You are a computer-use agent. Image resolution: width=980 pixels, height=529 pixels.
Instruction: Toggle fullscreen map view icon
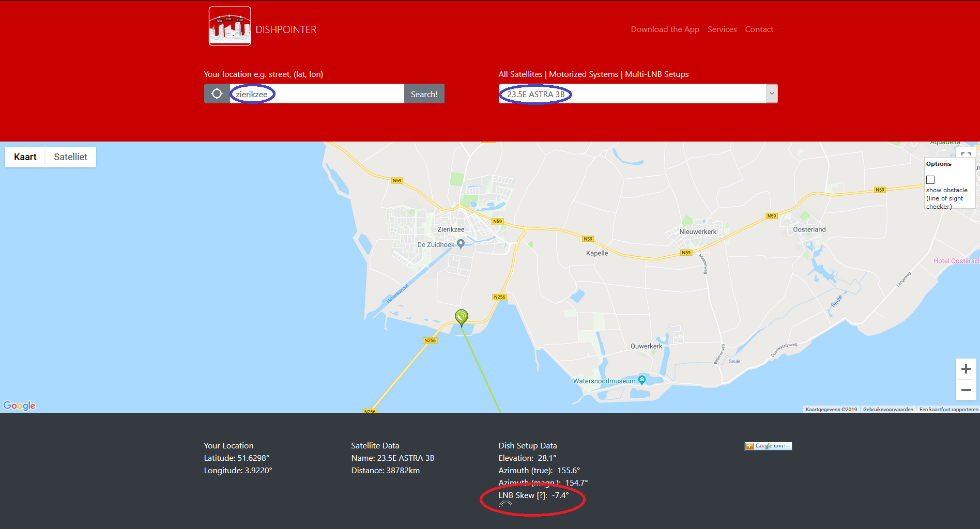[966, 154]
